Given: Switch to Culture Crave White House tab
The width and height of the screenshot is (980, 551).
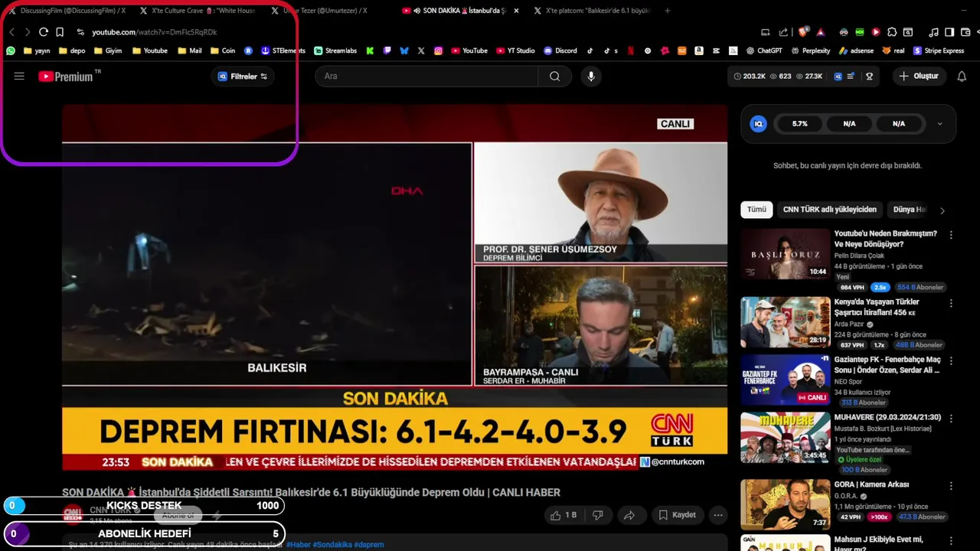Looking at the screenshot, I should click(x=198, y=11).
